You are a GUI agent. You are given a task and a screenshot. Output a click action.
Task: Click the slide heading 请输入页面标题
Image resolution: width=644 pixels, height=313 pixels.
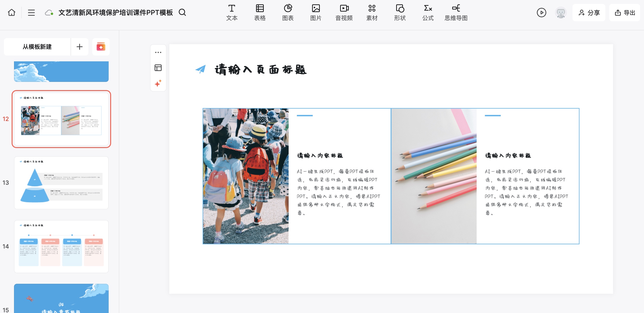[260, 70]
